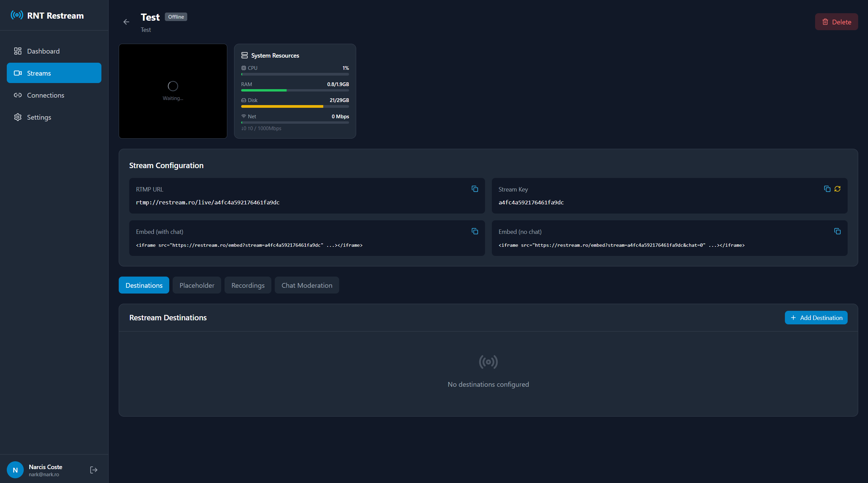
Task: Copy the Embed (no chat) code
Action: tap(837, 231)
